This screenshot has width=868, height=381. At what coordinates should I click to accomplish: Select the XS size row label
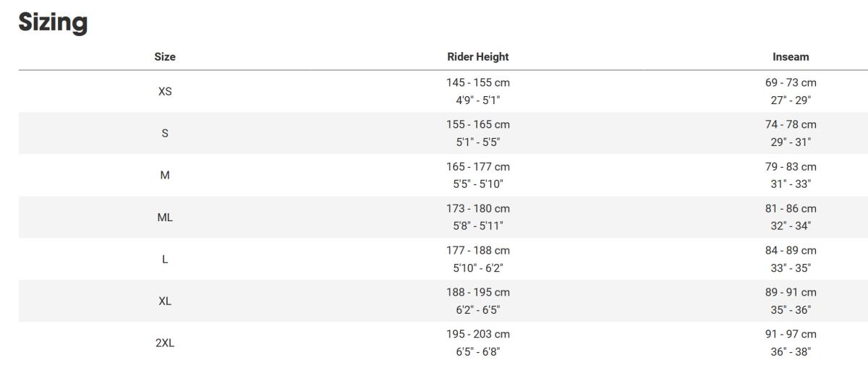click(165, 92)
